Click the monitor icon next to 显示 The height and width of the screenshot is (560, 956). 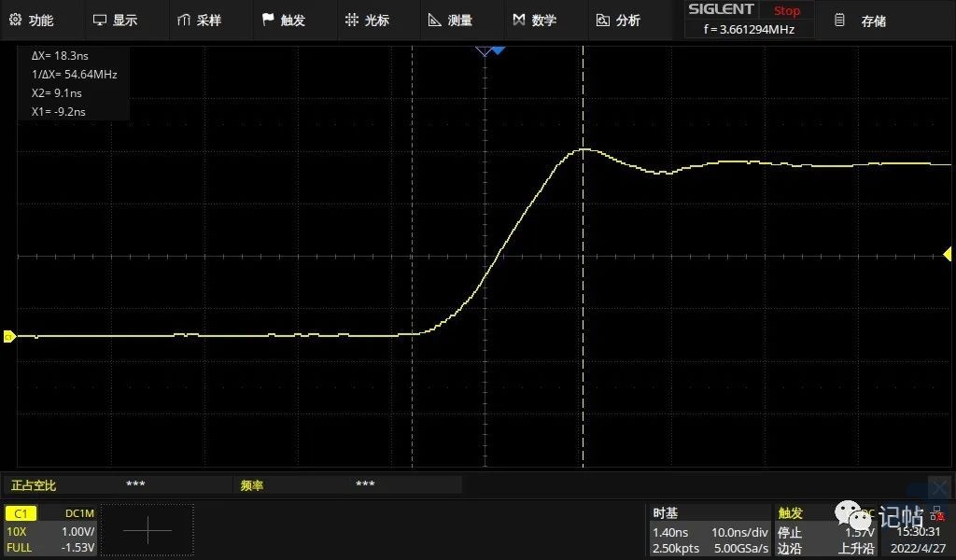pyautogui.click(x=99, y=21)
